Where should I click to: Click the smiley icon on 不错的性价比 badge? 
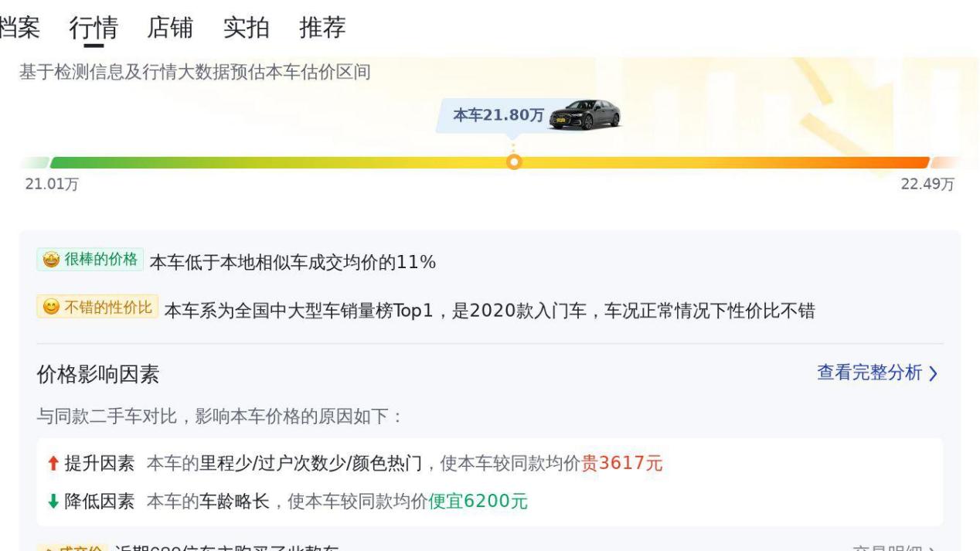coord(51,309)
